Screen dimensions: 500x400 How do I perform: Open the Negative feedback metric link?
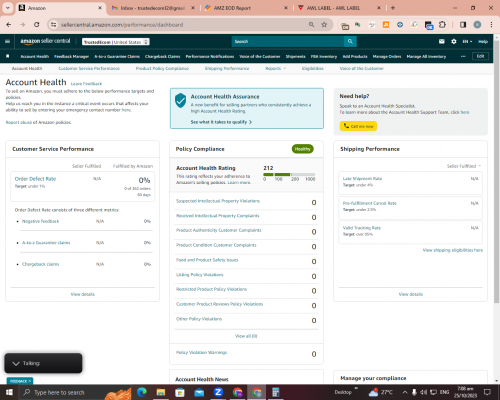(40, 221)
